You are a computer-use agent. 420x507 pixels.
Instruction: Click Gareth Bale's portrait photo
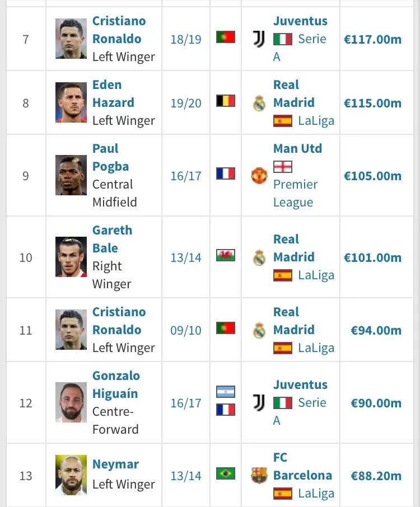pyautogui.click(x=71, y=257)
